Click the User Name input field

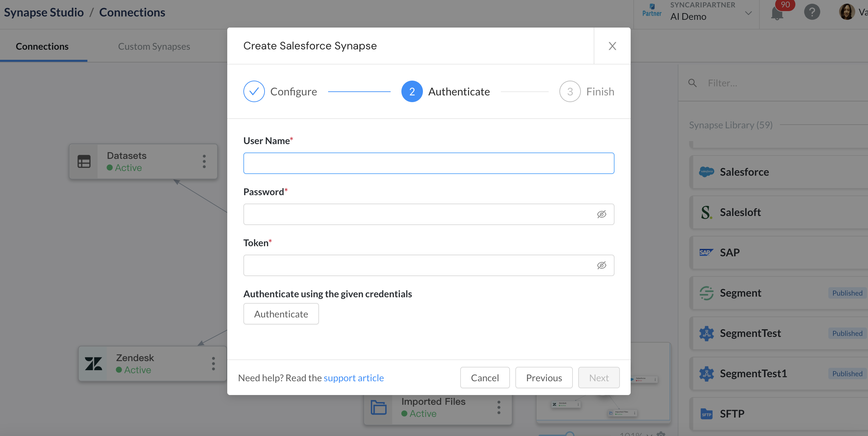point(429,163)
